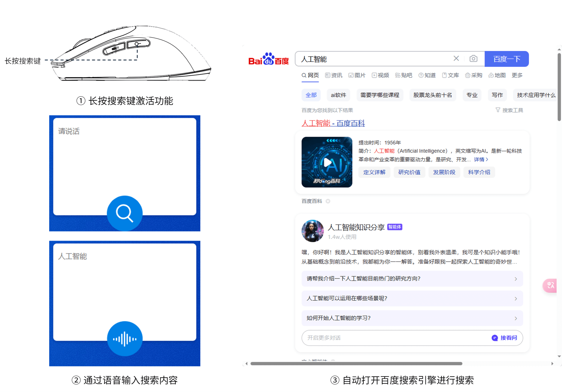Viewport: 562px width, 392px height.
Task: Click the scroll-right arrow at the bottom
Action: click(552, 363)
